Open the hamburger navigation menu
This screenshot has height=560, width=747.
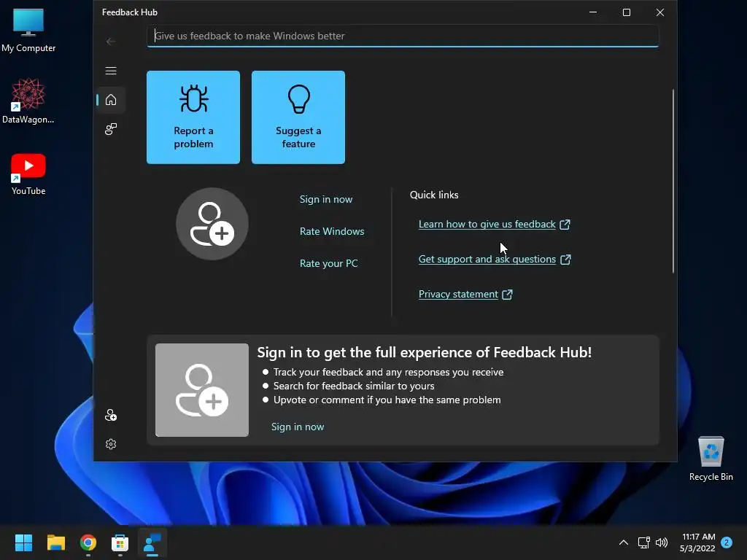pyautogui.click(x=111, y=71)
